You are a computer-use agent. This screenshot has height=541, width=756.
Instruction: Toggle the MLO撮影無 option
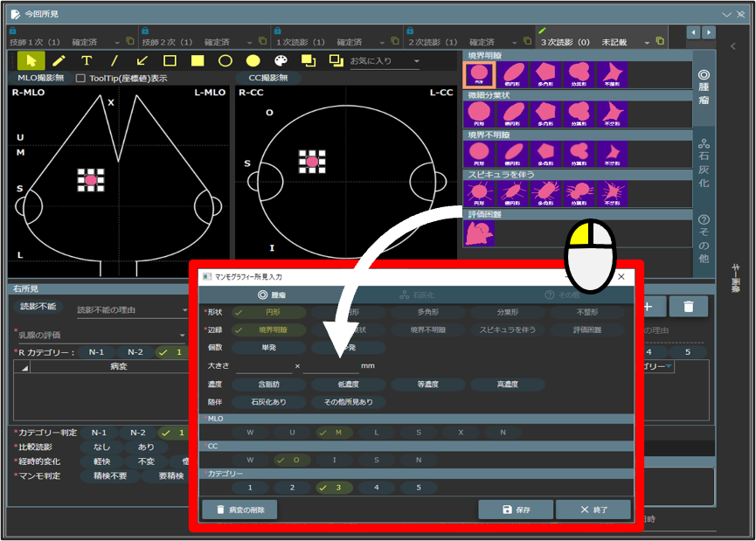[41, 78]
